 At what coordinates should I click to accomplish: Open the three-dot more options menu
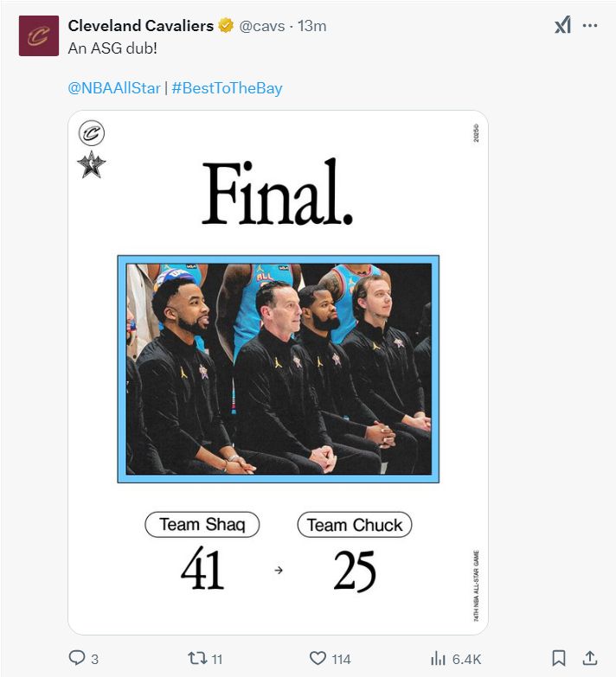point(590,26)
